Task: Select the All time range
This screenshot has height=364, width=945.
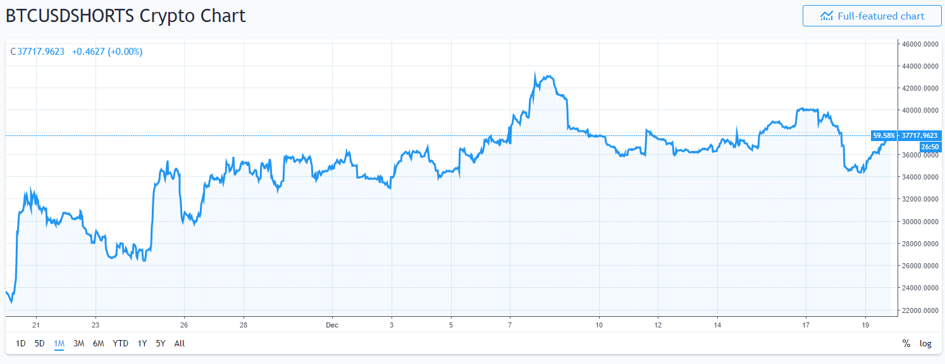Action: (x=179, y=344)
